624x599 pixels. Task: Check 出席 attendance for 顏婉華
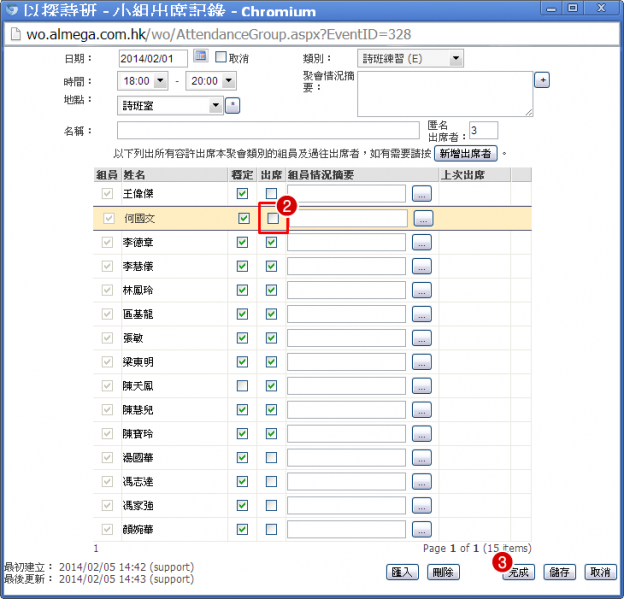coord(271,529)
